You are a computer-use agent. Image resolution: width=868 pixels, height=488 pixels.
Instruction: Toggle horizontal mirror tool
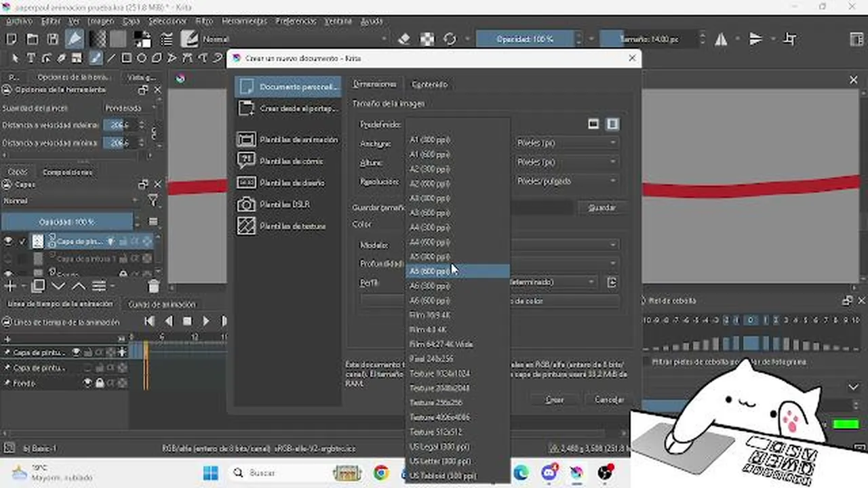pyautogui.click(x=721, y=39)
